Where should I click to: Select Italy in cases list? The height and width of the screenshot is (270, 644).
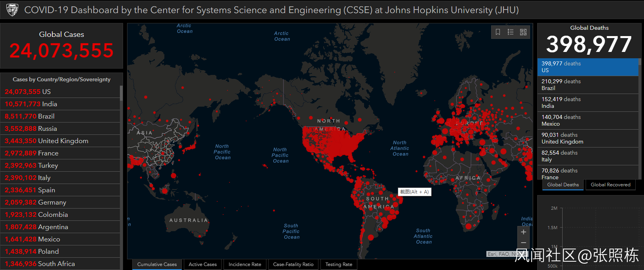coord(60,178)
